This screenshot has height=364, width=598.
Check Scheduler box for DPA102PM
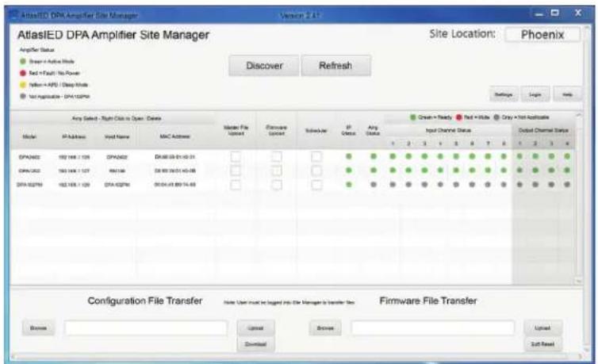pos(316,185)
